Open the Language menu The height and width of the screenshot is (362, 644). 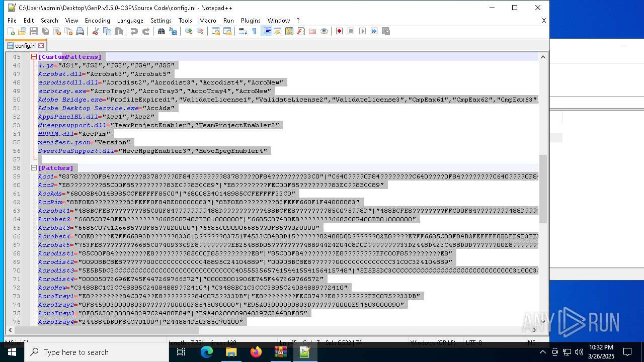coord(130,21)
